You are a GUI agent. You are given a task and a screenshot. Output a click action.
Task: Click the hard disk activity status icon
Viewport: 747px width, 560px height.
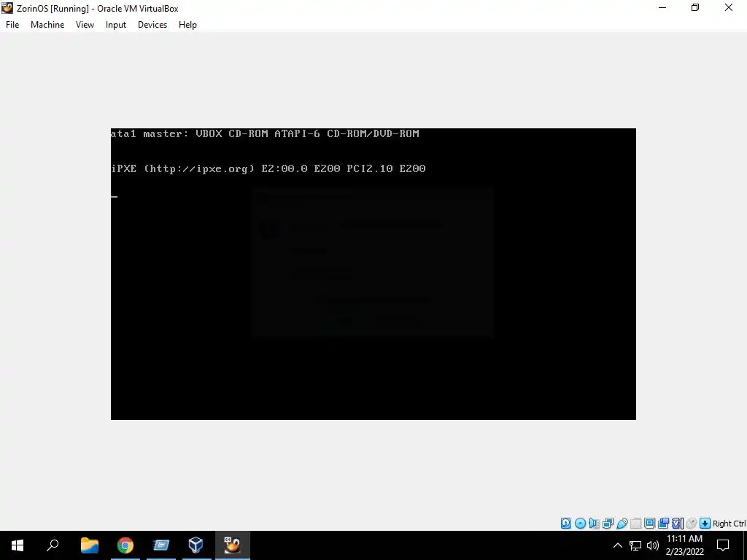pos(566,524)
